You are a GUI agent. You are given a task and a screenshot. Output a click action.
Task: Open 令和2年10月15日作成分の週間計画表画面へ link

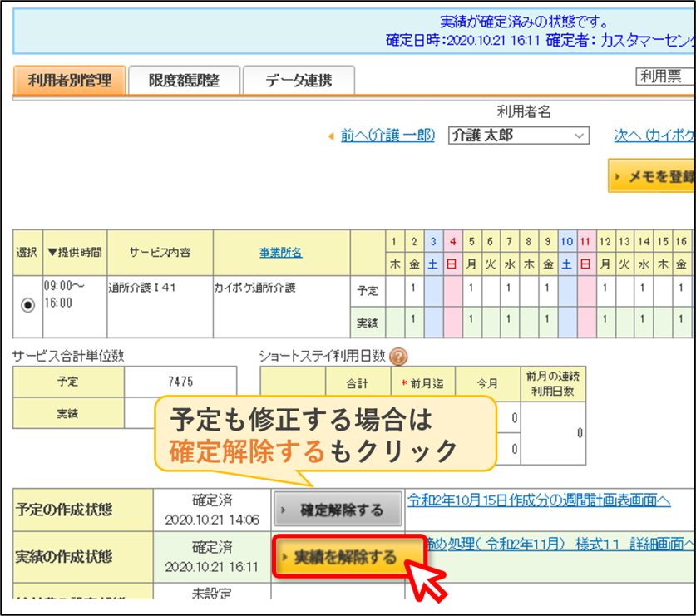coord(539,500)
